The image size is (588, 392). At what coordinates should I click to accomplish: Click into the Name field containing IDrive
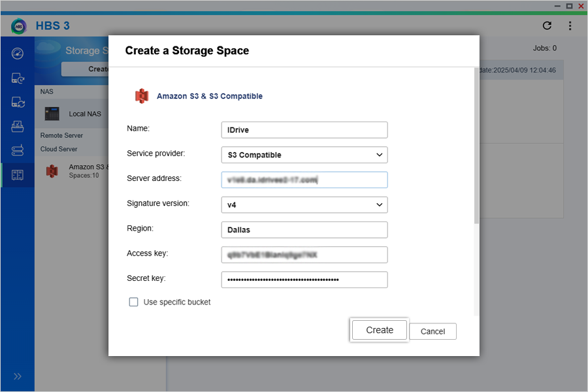(304, 130)
